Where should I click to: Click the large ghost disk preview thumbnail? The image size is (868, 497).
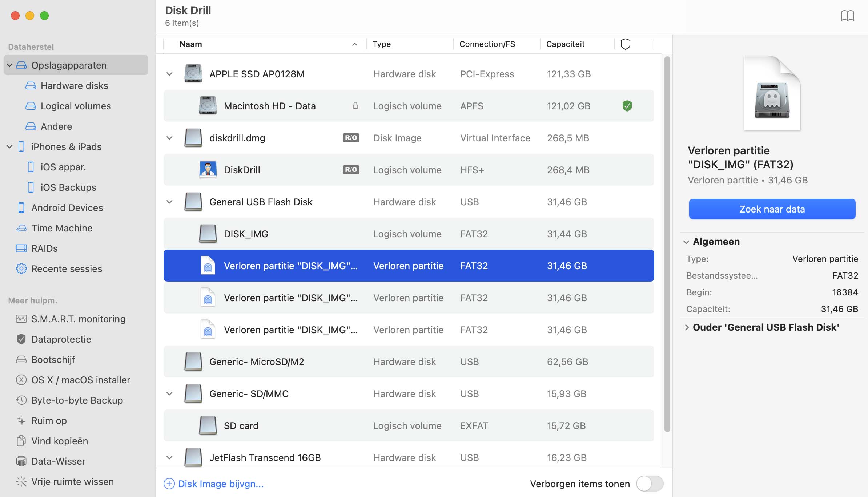click(x=772, y=93)
